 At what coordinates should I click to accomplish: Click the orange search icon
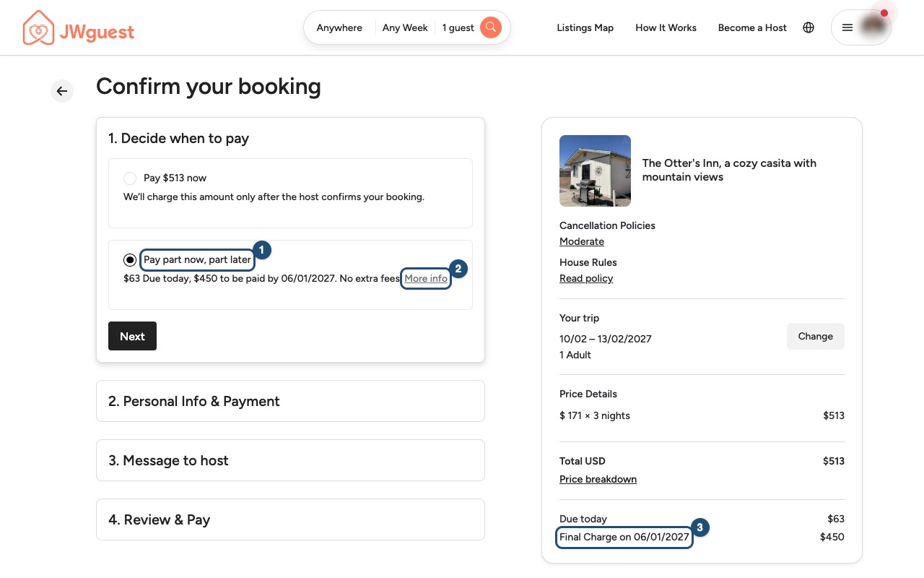491,27
